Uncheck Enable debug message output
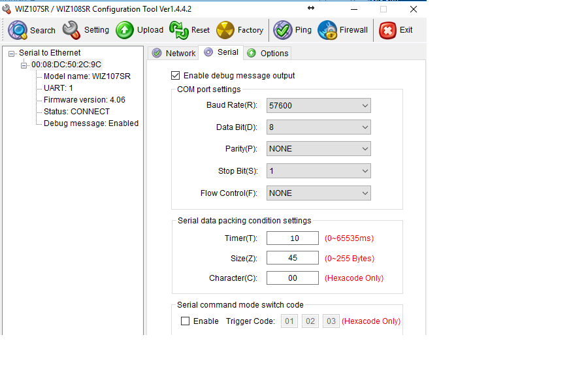Screen dimensions: 588x369 coord(176,76)
